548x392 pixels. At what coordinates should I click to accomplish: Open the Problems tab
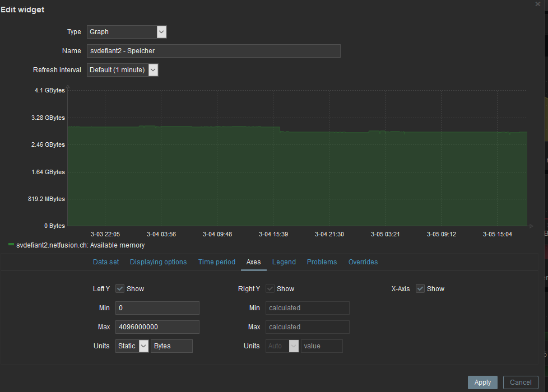322,262
